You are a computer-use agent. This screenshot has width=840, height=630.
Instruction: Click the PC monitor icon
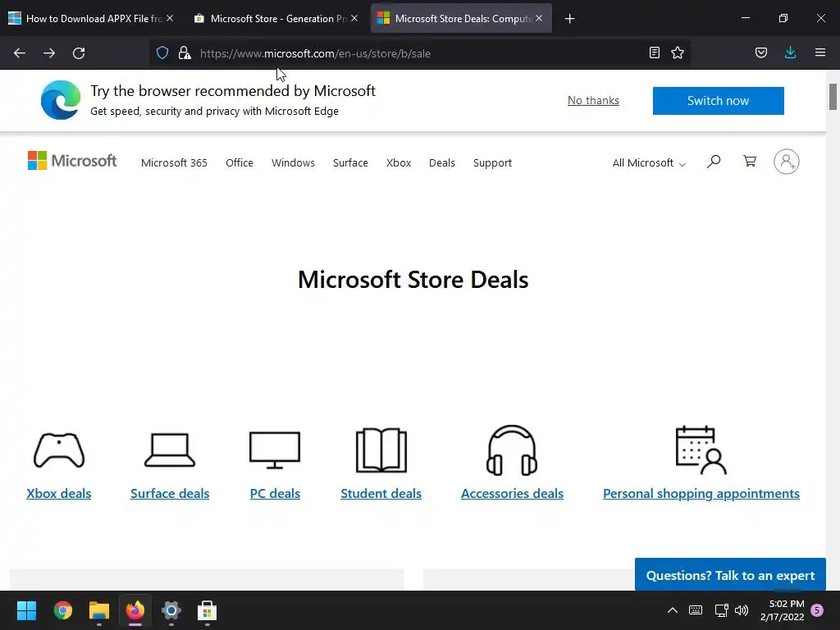pos(275,450)
